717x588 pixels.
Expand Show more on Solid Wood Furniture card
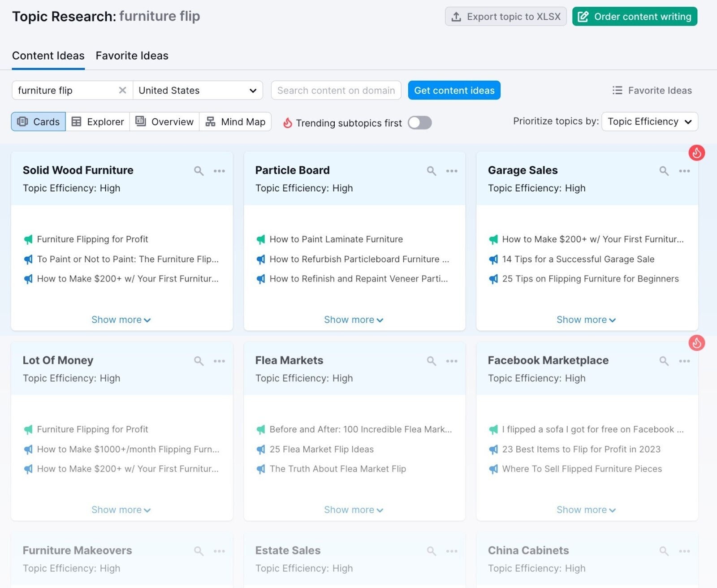point(121,320)
